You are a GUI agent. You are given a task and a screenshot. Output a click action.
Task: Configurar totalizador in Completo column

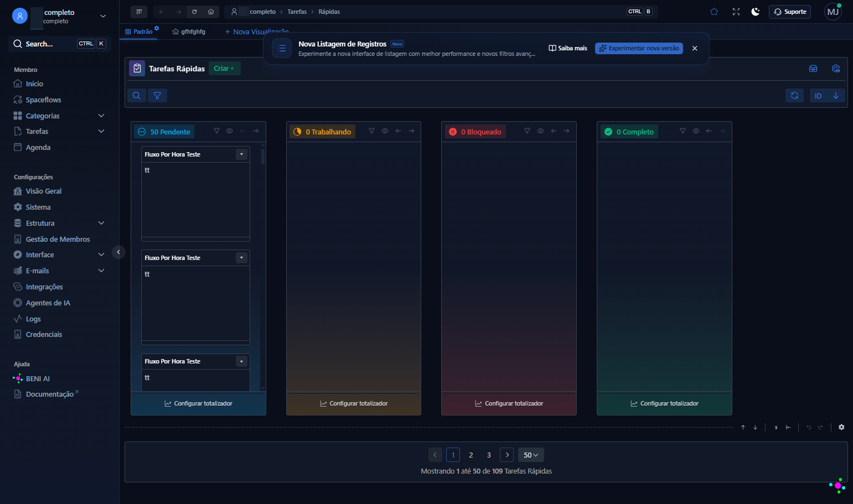point(664,403)
